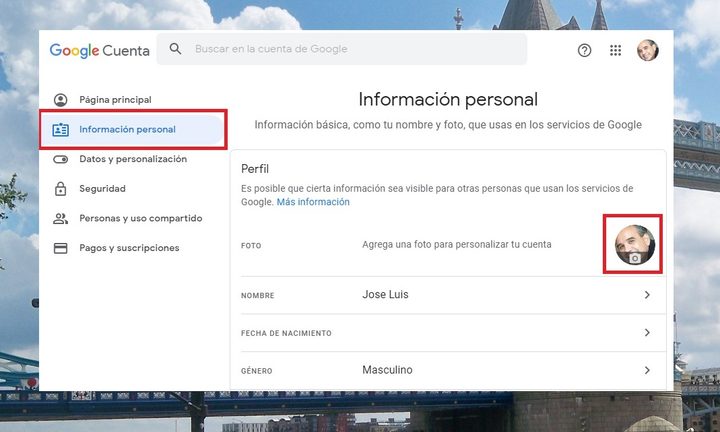This screenshot has height=432, width=720.
Task: Click the Datos y personalización toggle icon
Action: coord(61,159)
